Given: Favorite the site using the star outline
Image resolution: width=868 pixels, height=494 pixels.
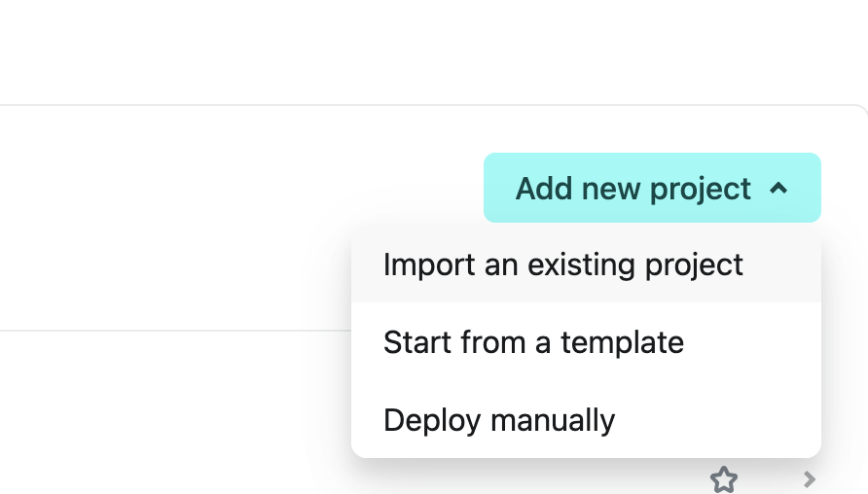Looking at the screenshot, I should (724, 479).
